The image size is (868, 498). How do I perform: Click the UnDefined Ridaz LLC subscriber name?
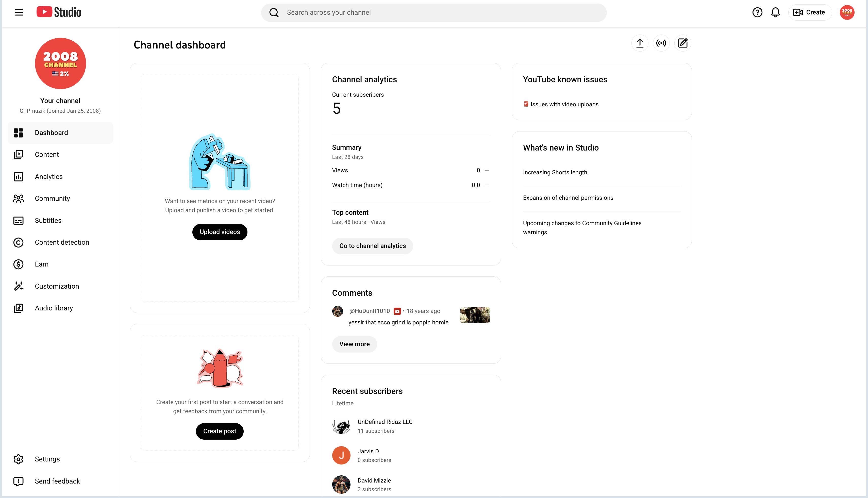[x=385, y=422]
